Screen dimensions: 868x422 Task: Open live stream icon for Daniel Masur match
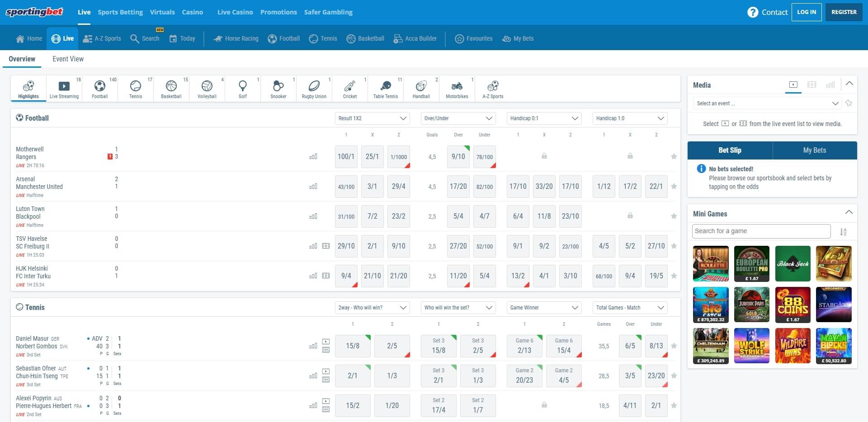[326, 342]
